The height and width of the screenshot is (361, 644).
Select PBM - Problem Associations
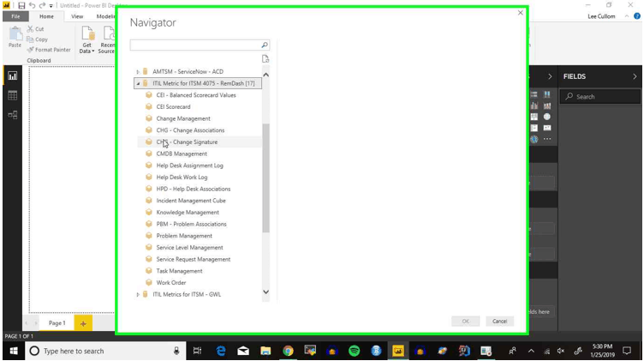(x=191, y=224)
